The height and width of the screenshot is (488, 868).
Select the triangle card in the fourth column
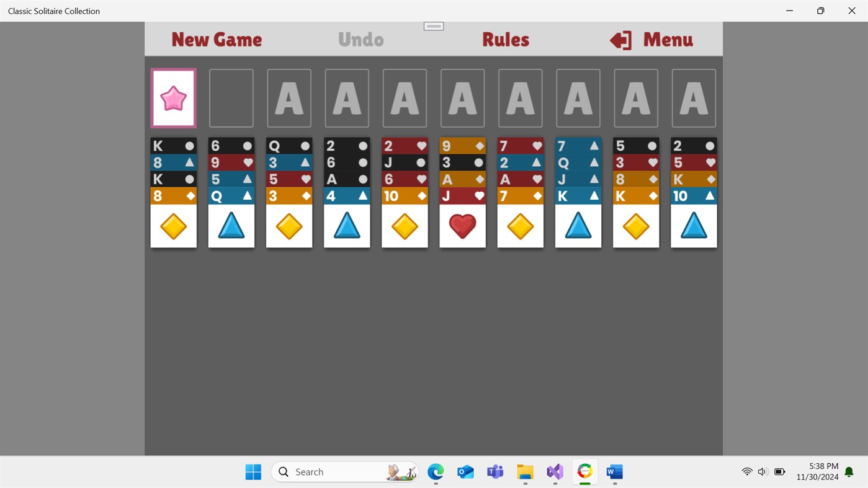[x=346, y=225]
